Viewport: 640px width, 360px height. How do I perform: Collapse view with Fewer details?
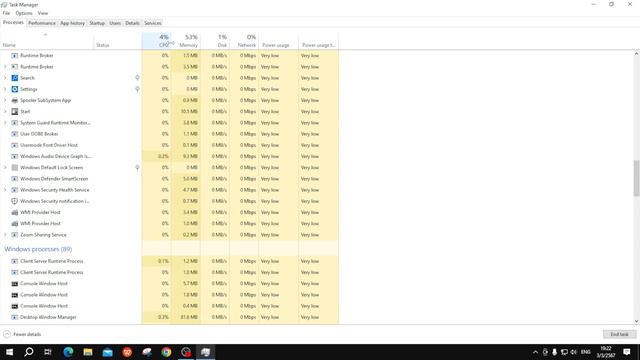click(x=22, y=334)
